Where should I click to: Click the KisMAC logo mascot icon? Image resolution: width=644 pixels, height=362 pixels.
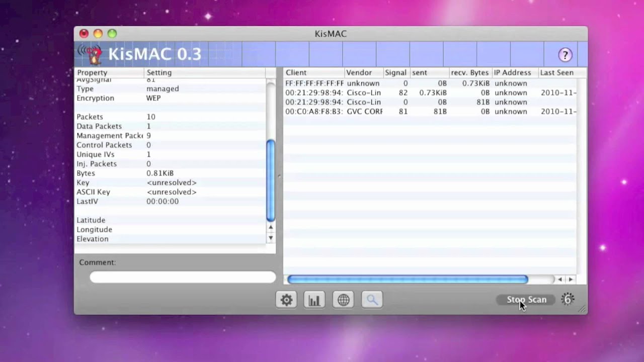[x=90, y=54]
